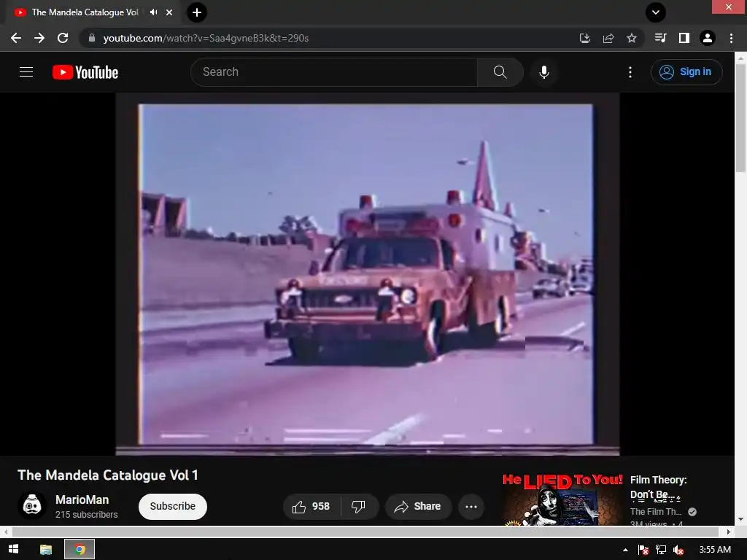The height and width of the screenshot is (560, 747).
Task: Click the Chrome taskbar icon
Action: [80, 550]
